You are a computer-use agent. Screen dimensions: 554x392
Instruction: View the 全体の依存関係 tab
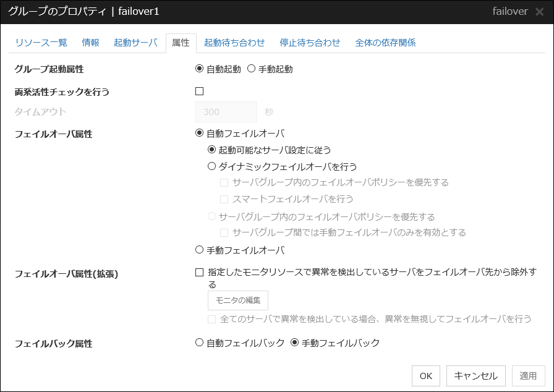[x=386, y=43]
